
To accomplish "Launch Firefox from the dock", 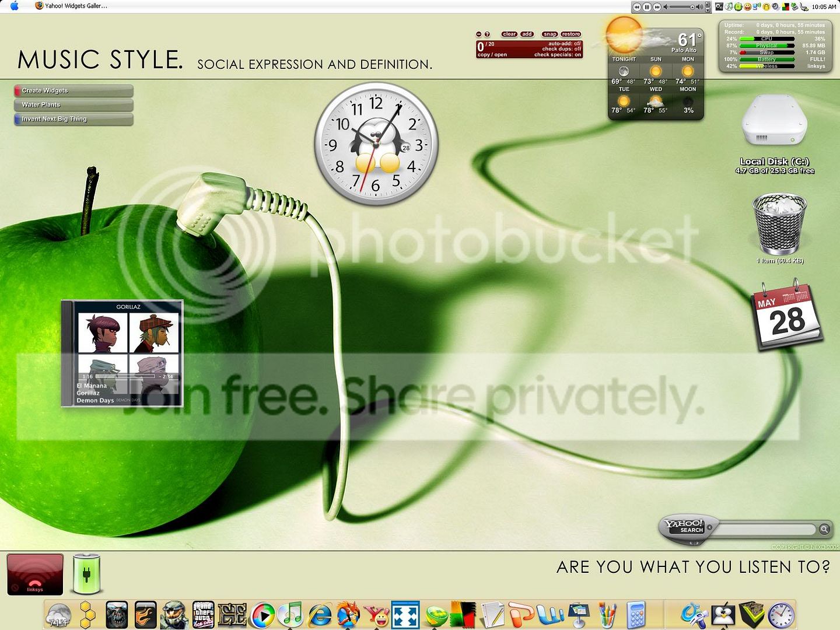I will click(348, 615).
